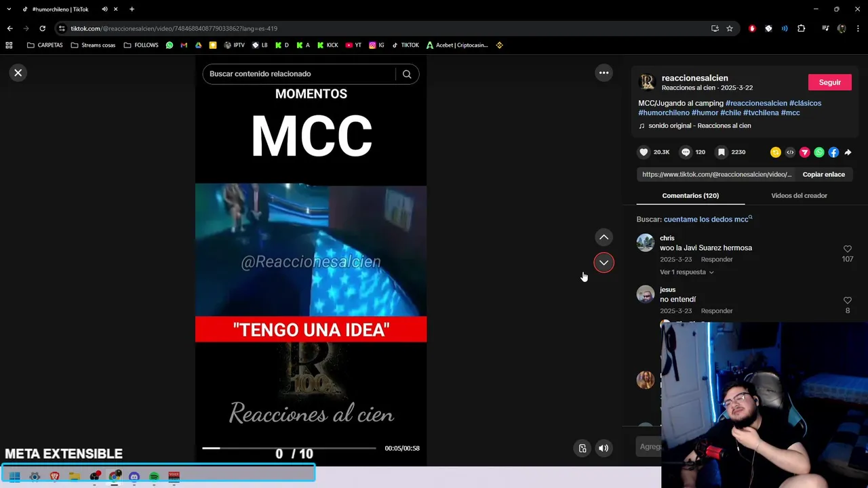868x488 pixels.
Task: Click the browser address bar URL
Action: (174, 28)
